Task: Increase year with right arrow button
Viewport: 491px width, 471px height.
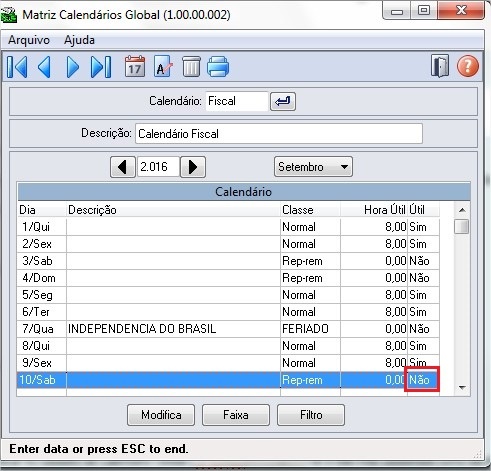Action: pyautogui.click(x=193, y=167)
